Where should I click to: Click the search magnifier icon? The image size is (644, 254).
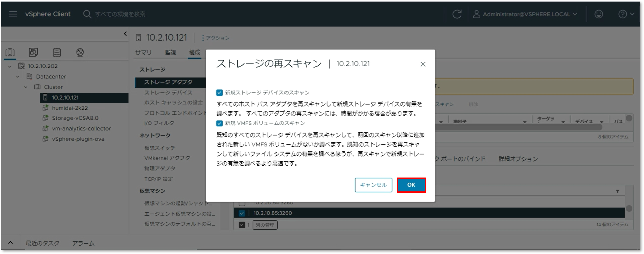(x=87, y=14)
